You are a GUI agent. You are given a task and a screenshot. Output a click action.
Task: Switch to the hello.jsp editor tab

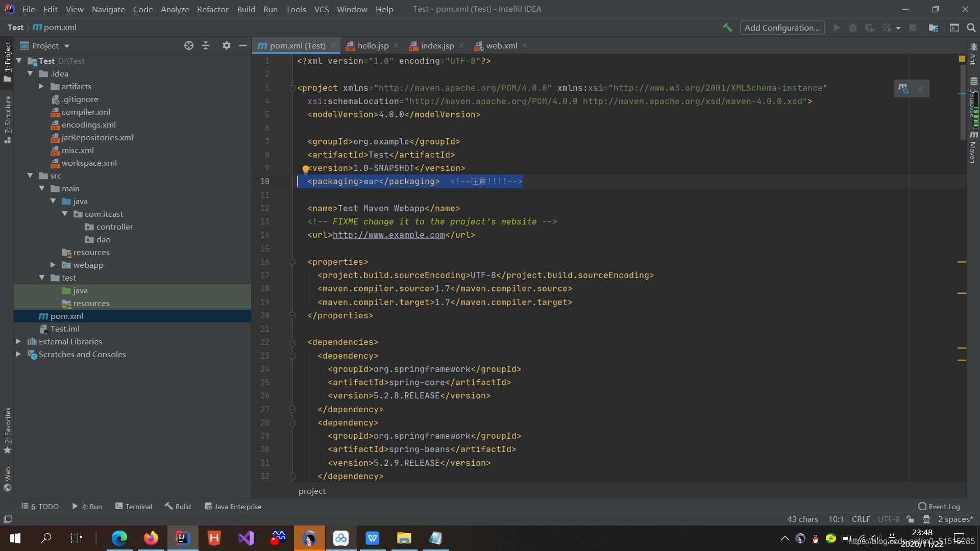372,45
